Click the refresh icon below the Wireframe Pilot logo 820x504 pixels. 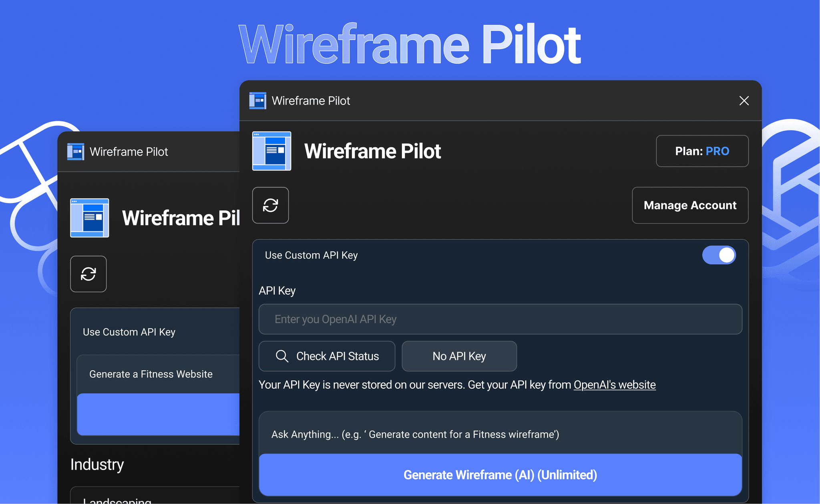(x=270, y=205)
